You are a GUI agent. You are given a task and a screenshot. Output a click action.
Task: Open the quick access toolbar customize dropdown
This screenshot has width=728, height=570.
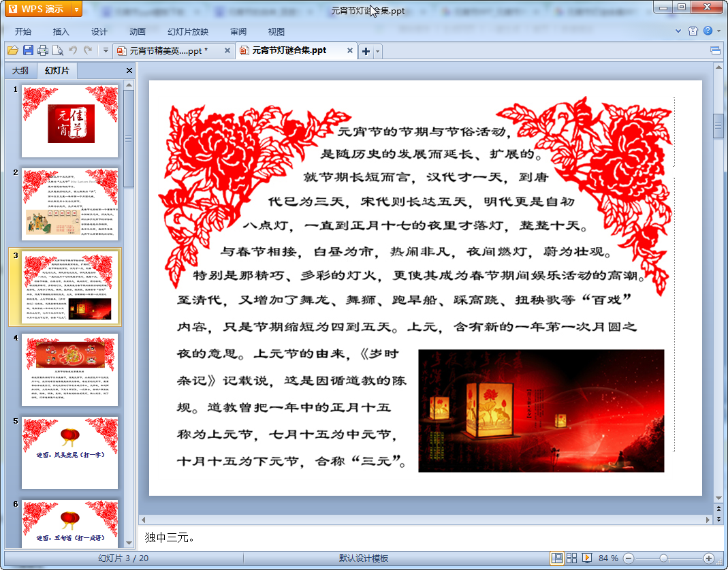(106, 50)
